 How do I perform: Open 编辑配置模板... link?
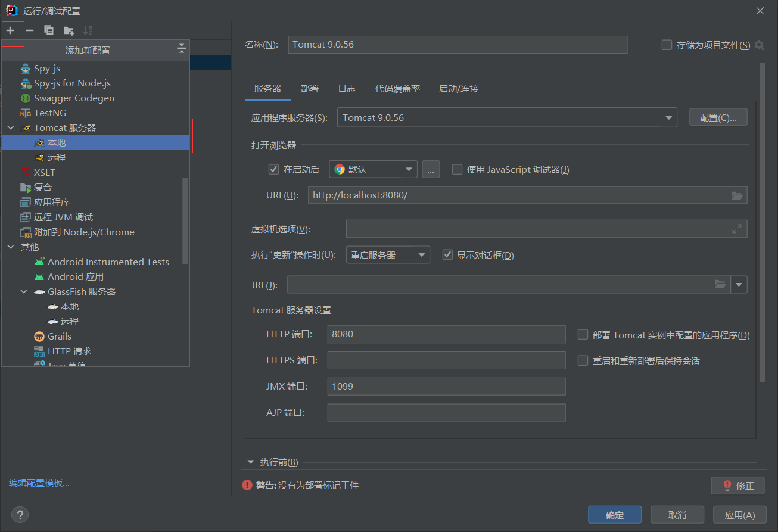39,483
